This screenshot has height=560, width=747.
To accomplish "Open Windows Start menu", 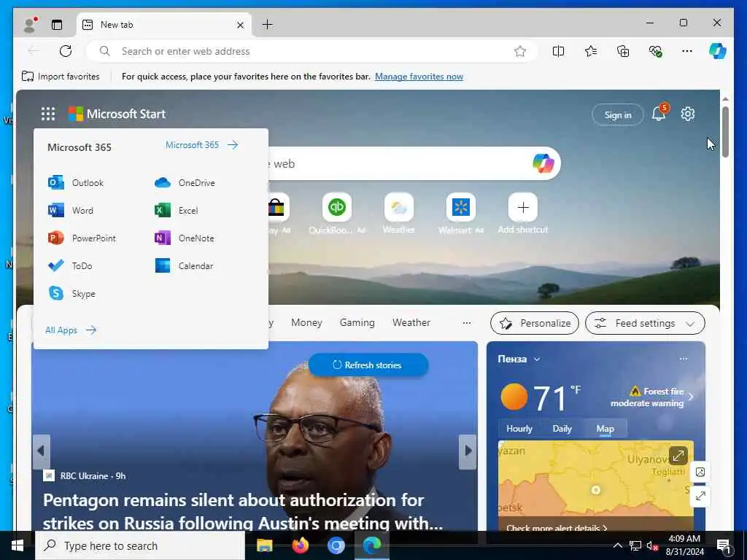I will (x=18, y=545).
